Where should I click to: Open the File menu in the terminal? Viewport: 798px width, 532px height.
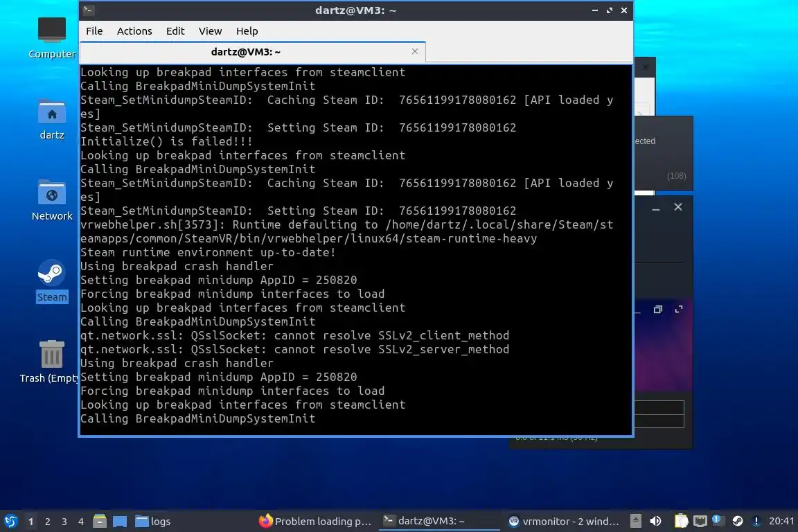click(94, 31)
